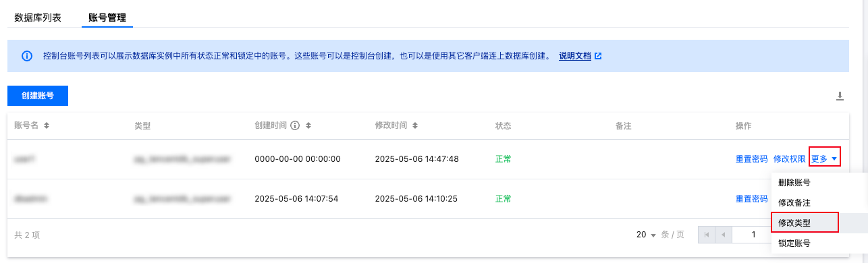Screen dimensions: 868x263
Task: Click info icon next to 创建时间
Action: click(295, 126)
